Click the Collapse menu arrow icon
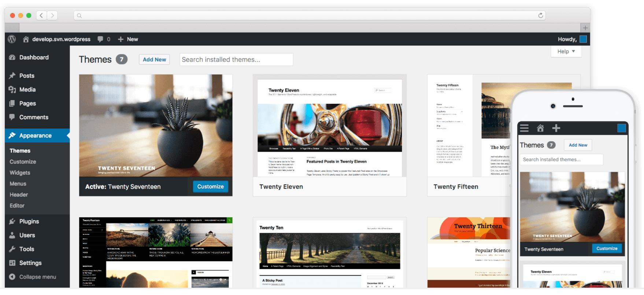 (12, 277)
